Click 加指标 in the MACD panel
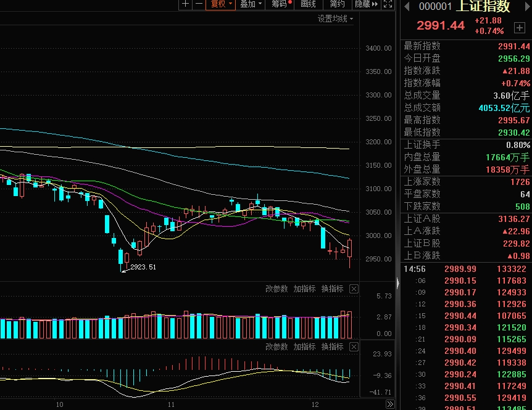Screen dimensions: 532x410 [304, 346]
